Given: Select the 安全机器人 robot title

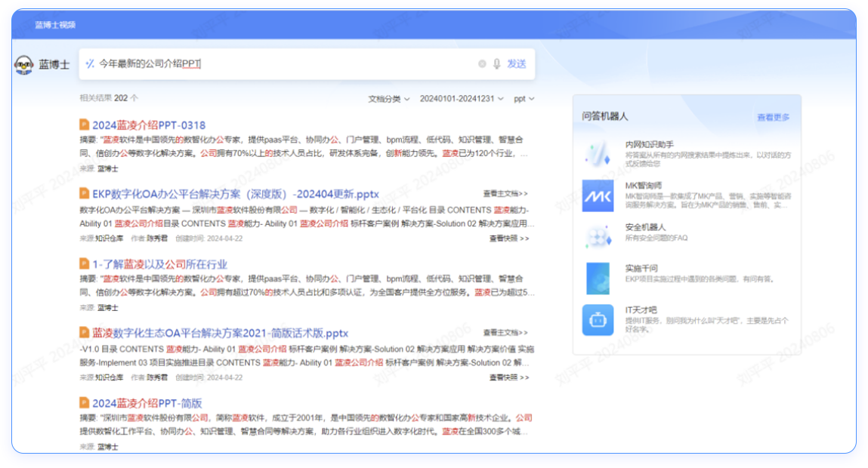Looking at the screenshot, I should (645, 226).
